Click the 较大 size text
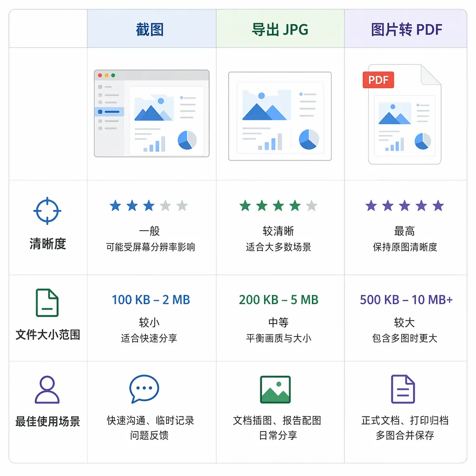The height and width of the screenshot is (476, 476). pos(404,322)
